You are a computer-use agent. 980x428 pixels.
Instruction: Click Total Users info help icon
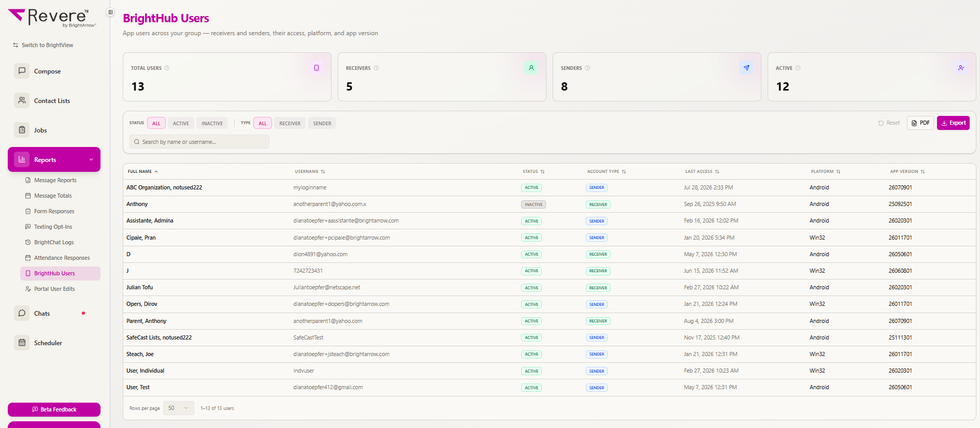[167, 68]
